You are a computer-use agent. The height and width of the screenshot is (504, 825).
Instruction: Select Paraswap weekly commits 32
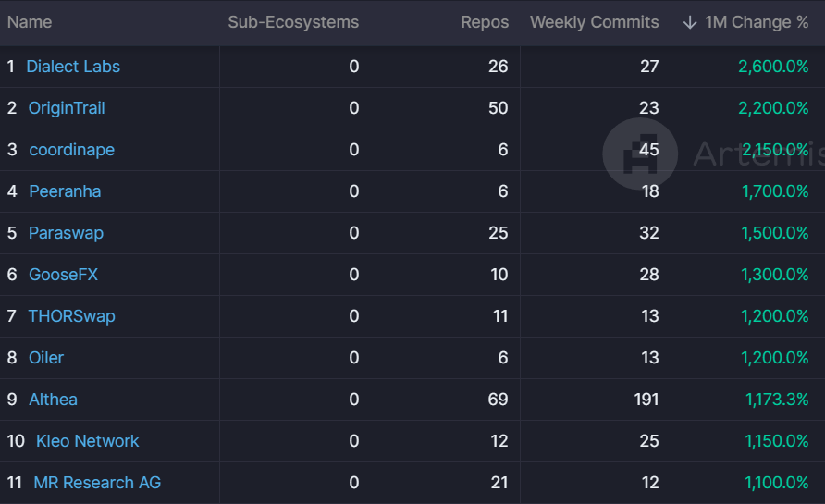pyautogui.click(x=648, y=232)
